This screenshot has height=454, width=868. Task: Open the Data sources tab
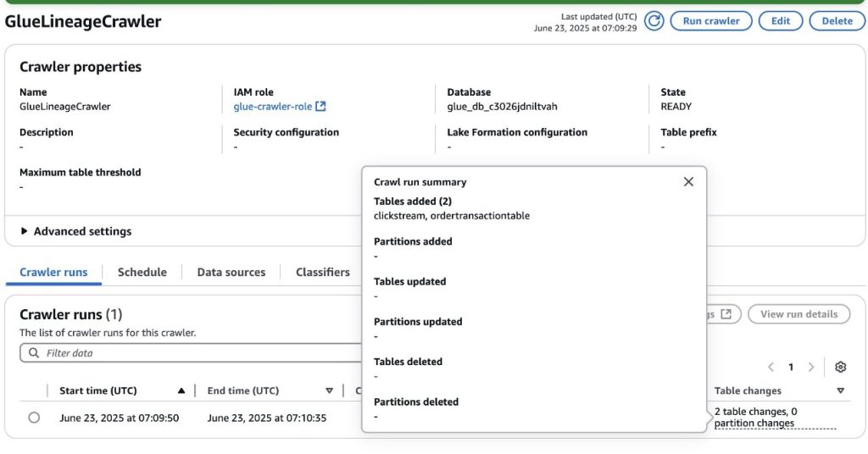click(231, 272)
